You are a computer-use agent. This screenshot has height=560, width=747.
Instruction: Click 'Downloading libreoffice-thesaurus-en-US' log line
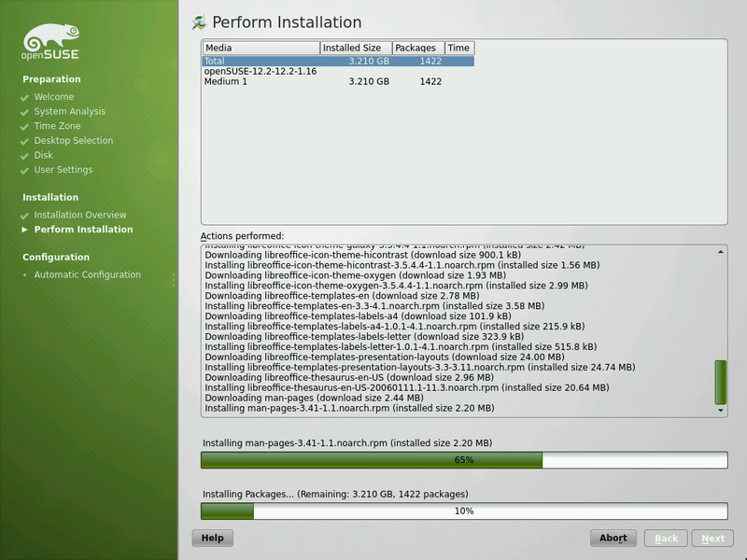[x=349, y=378]
